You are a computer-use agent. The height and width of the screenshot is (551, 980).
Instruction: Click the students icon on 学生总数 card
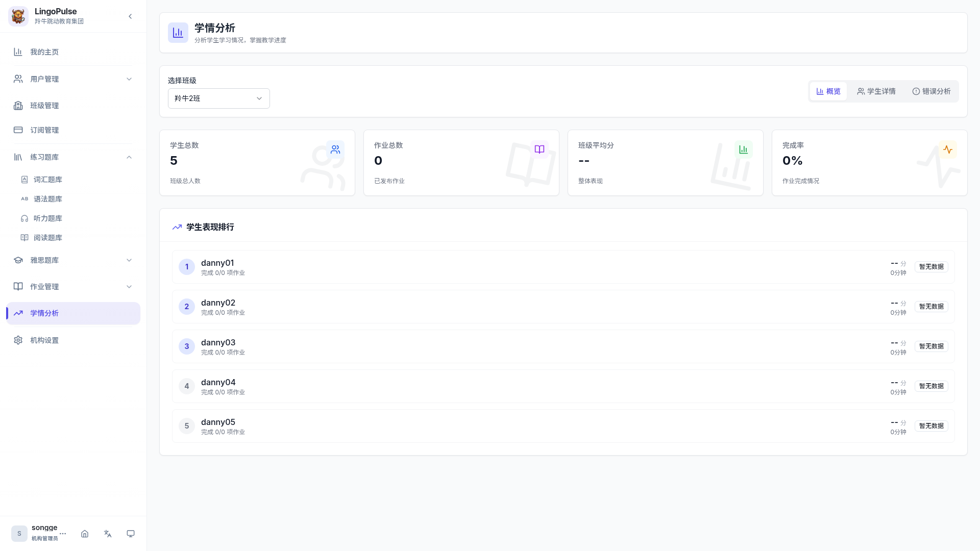click(x=335, y=149)
